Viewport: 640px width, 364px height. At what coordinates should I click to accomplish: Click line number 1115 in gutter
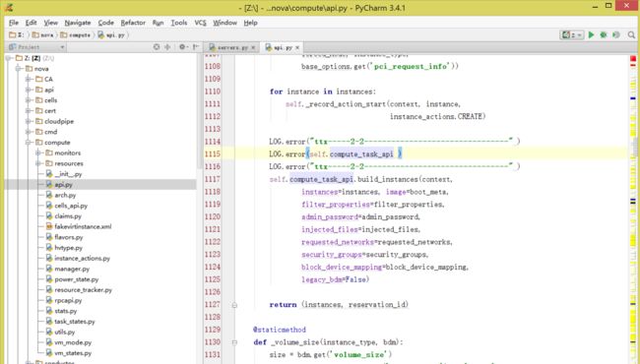tap(213, 153)
